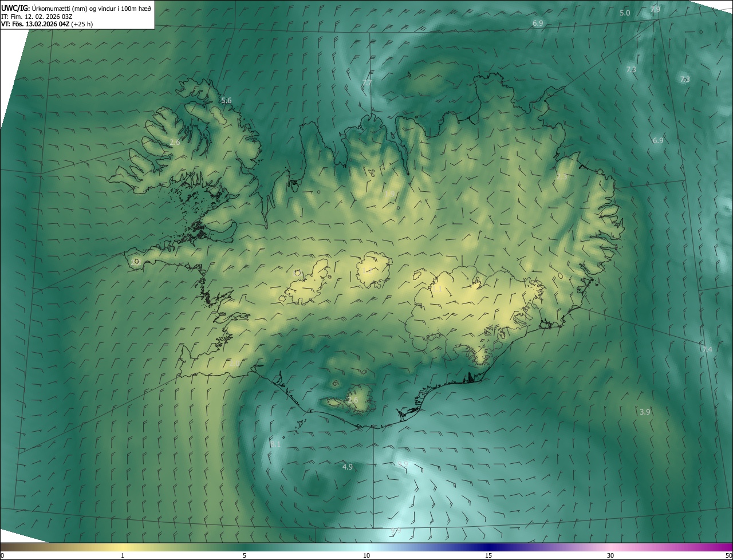The height and width of the screenshot is (560, 733).
Task: Click the 30 tick on the color scale
Action: click(x=610, y=555)
